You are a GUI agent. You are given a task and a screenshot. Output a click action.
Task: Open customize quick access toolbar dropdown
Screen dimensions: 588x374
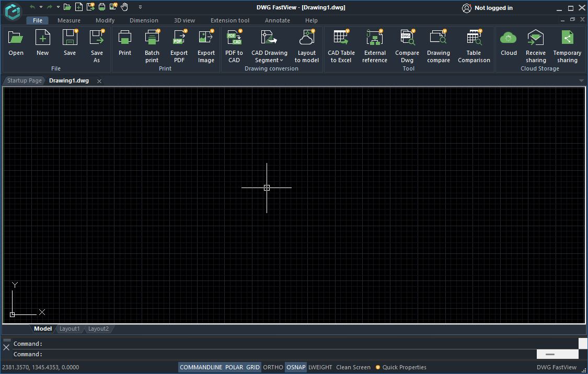[x=140, y=7]
